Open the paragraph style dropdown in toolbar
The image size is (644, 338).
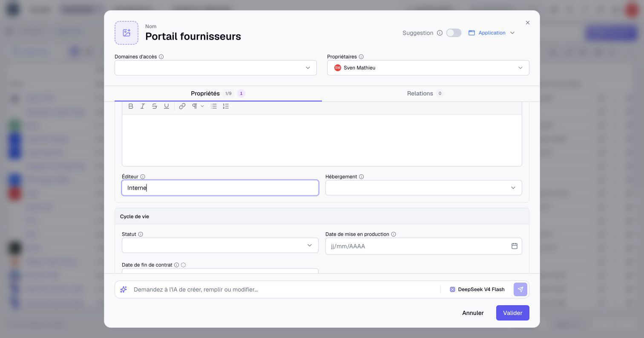[x=198, y=106]
